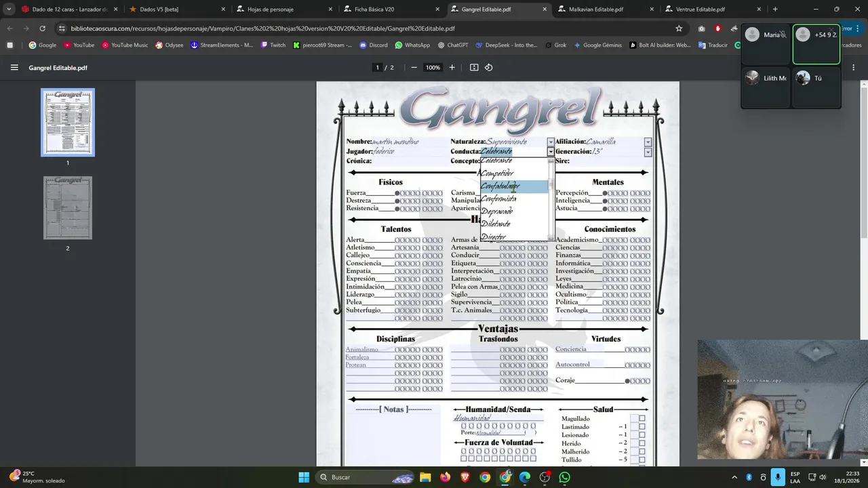Open YouTube Music bookmark
Image resolution: width=868 pixels, height=488 pixels.
pos(125,45)
